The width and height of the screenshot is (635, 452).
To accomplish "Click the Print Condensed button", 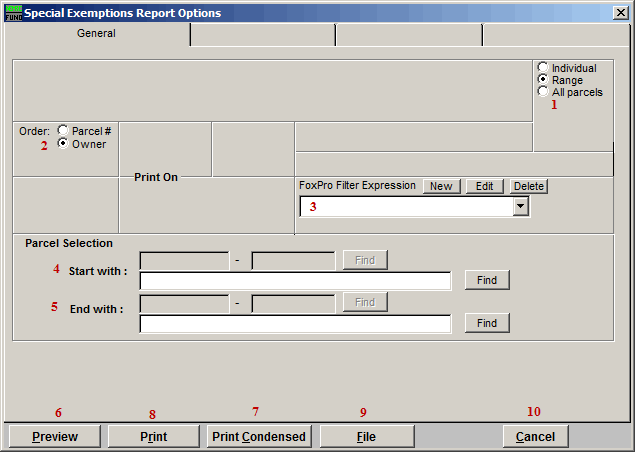I will (260, 437).
